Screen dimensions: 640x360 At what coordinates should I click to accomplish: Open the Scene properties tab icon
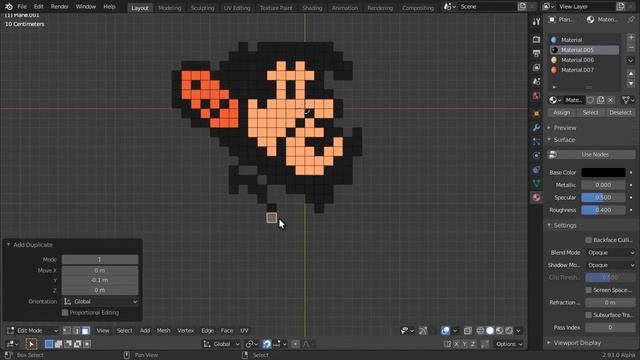point(536,82)
